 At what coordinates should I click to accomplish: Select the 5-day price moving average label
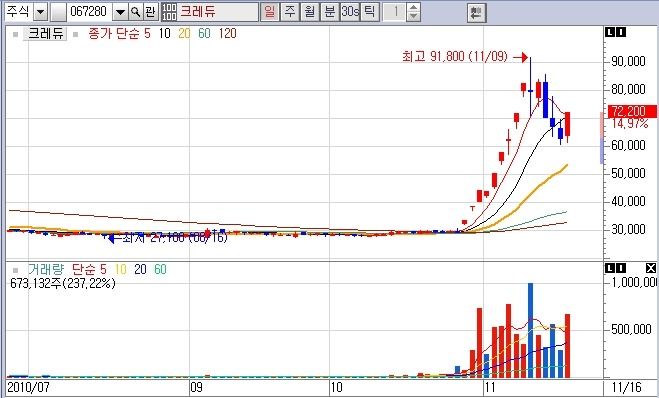tap(147, 34)
